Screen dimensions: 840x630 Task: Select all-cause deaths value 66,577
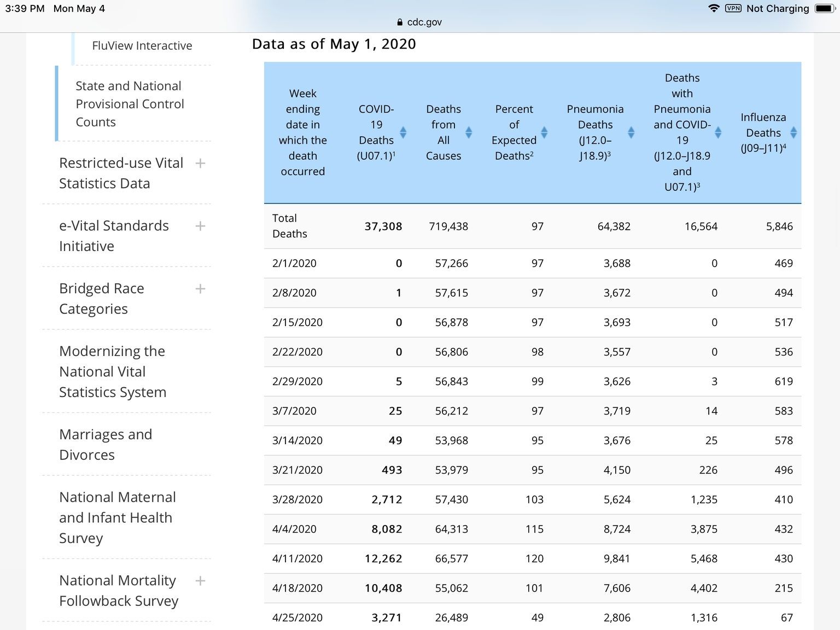[x=452, y=559]
